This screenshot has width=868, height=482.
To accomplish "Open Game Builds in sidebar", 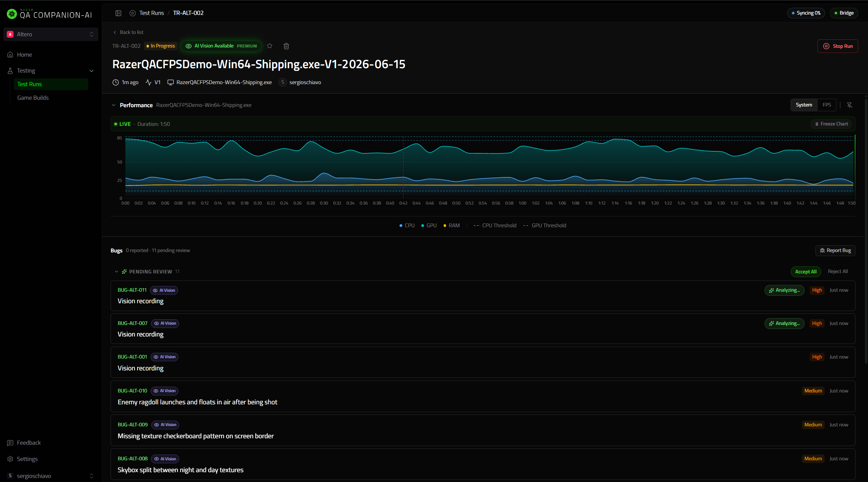I will 51,98.
